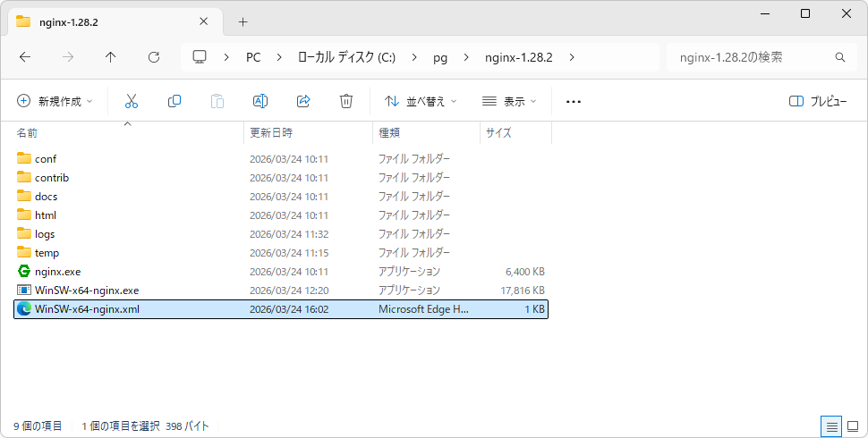Click ローカル ディスク (C:) breadcrumb
This screenshot has height=438, width=868.
coord(346,57)
